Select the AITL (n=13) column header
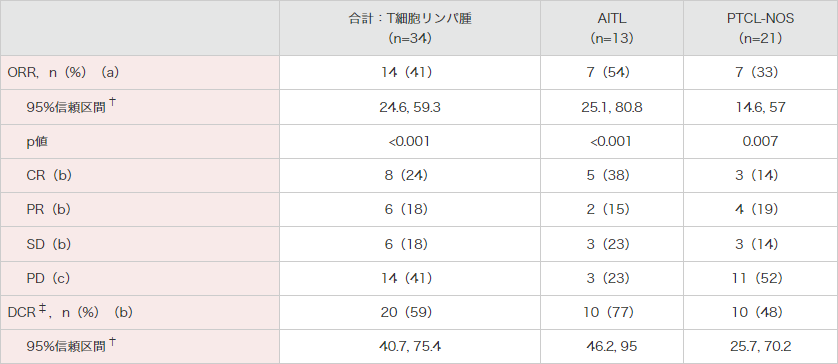 pyautogui.click(x=611, y=28)
